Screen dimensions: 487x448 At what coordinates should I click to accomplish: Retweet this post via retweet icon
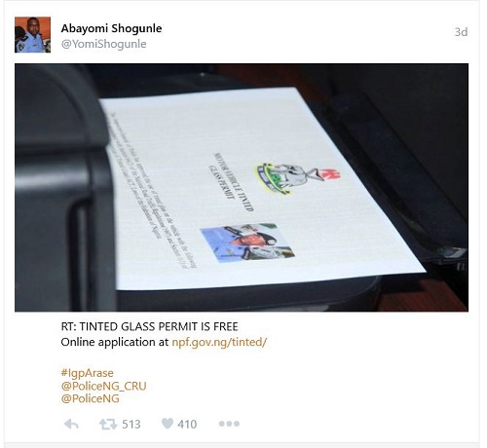(108, 424)
